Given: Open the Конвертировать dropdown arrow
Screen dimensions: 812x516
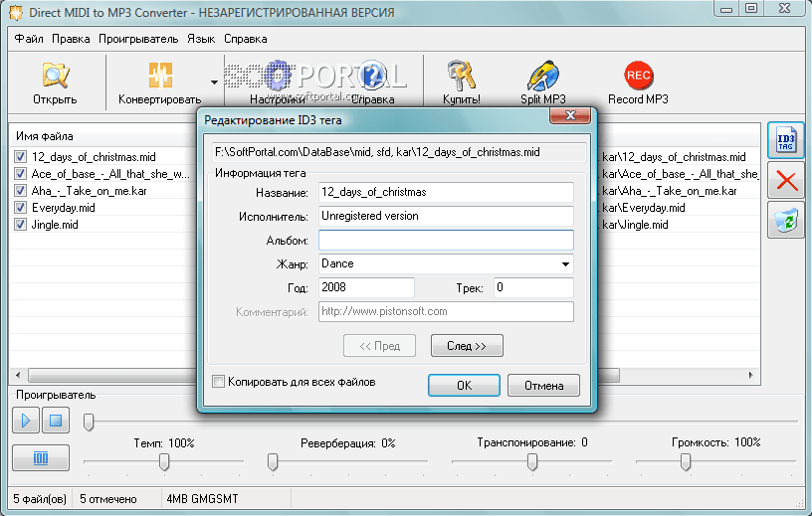Looking at the screenshot, I should 214,82.
